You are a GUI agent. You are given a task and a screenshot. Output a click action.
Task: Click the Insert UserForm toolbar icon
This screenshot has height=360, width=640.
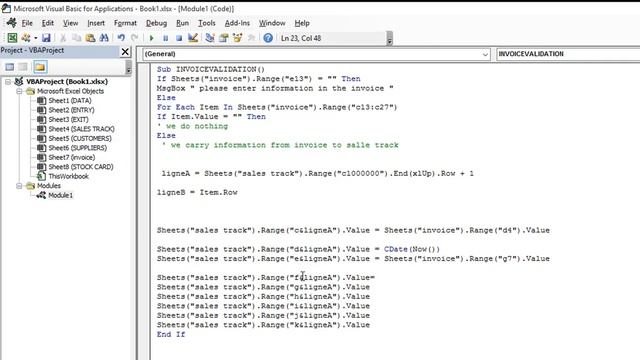(26, 38)
